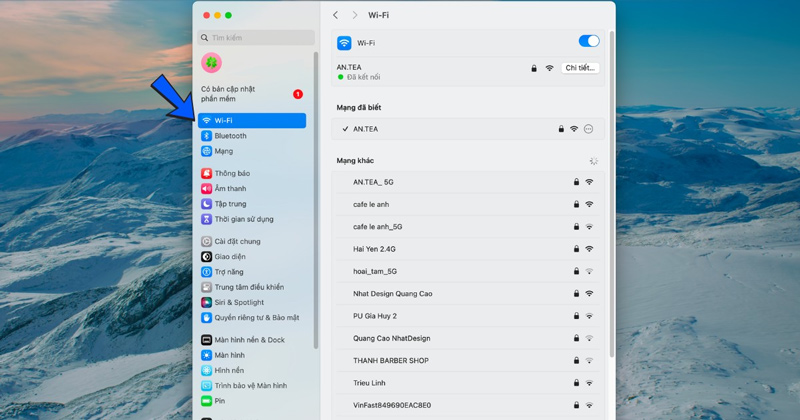The width and height of the screenshot is (800, 420).
Task: Open Âm thanh sound settings
Action: [x=230, y=189]
